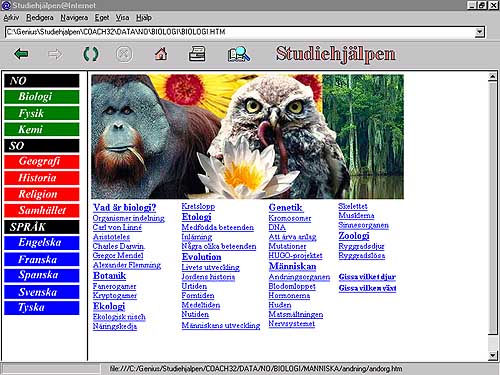500x375 pixels.
Task: Expand the address bar dropdown arrow
Action: point(479,32)
